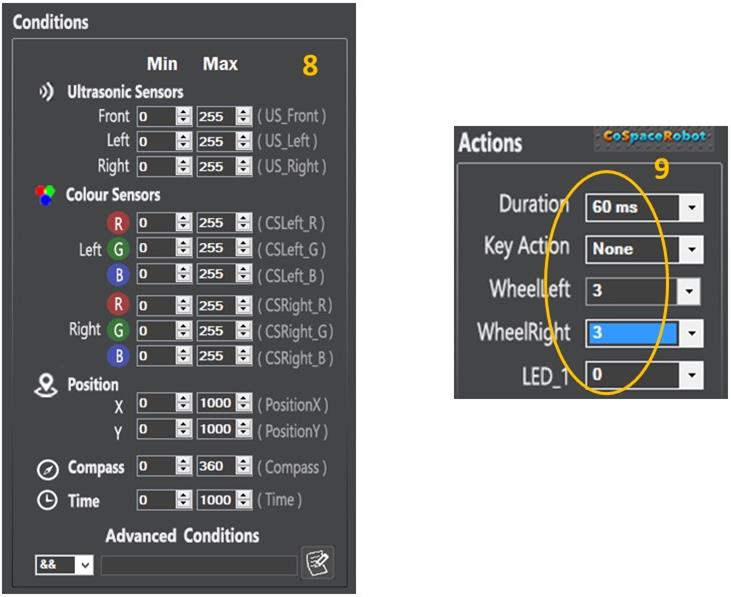The height and width of the screenshot is (597, 731).
Task: Click the Compass Max value stepper
Action: [244, 467]
